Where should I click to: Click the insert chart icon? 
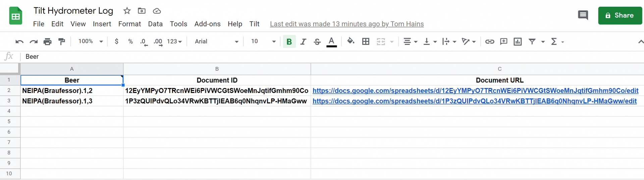[x=518, y=41]
